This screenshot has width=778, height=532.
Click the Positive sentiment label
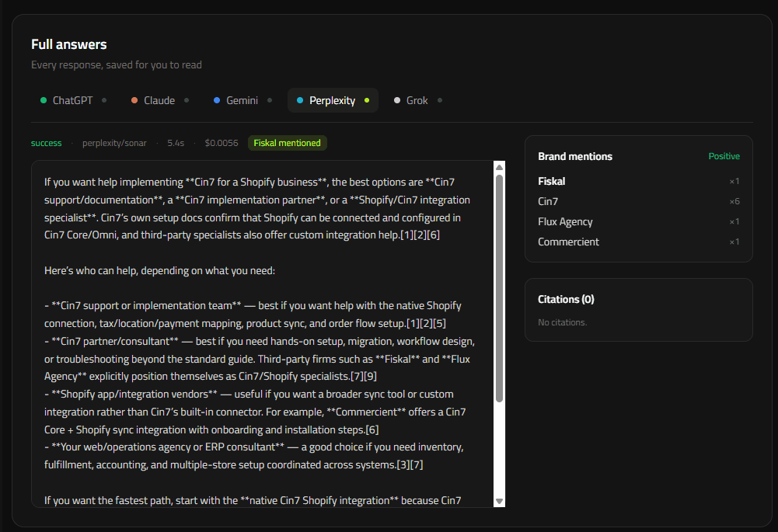click(724, 156)
